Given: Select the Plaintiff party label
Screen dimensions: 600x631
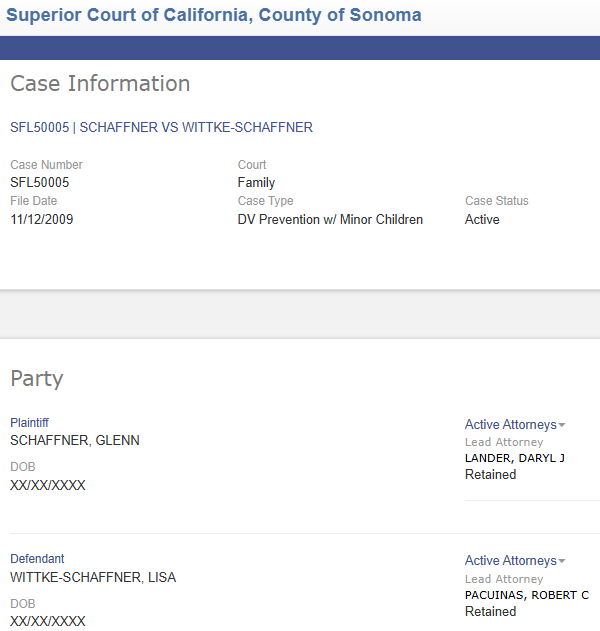Looking at the screenshot, I should [x=29, y=423].
